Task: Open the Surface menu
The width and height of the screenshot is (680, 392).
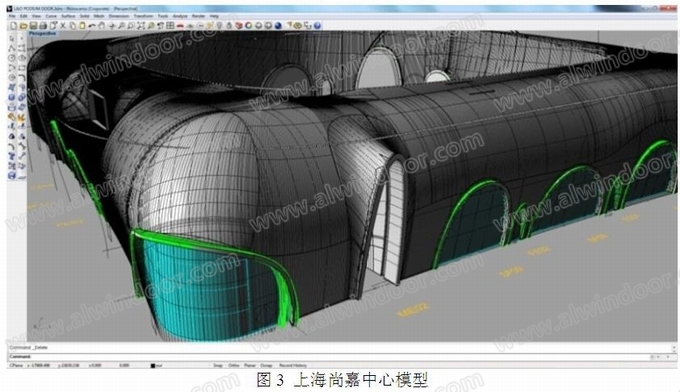Action: coord(68,16)
